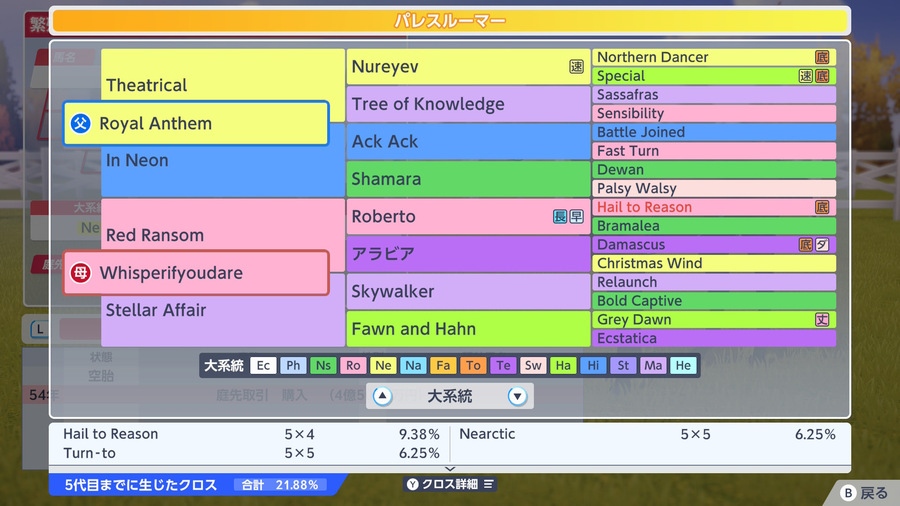Click the Te lineage legend swatch
The image size is (900, 506).
(503, 365)
